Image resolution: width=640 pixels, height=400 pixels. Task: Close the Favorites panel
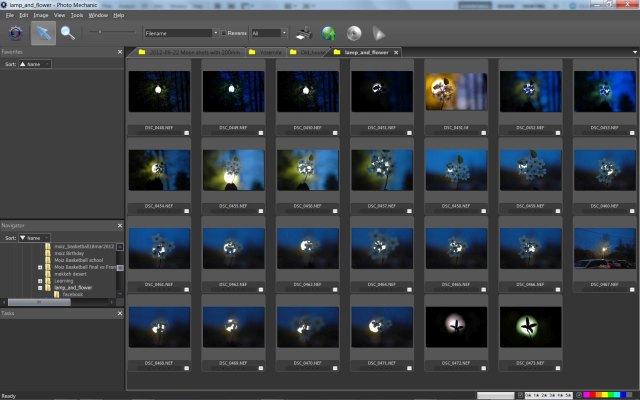tap(120, 51)
